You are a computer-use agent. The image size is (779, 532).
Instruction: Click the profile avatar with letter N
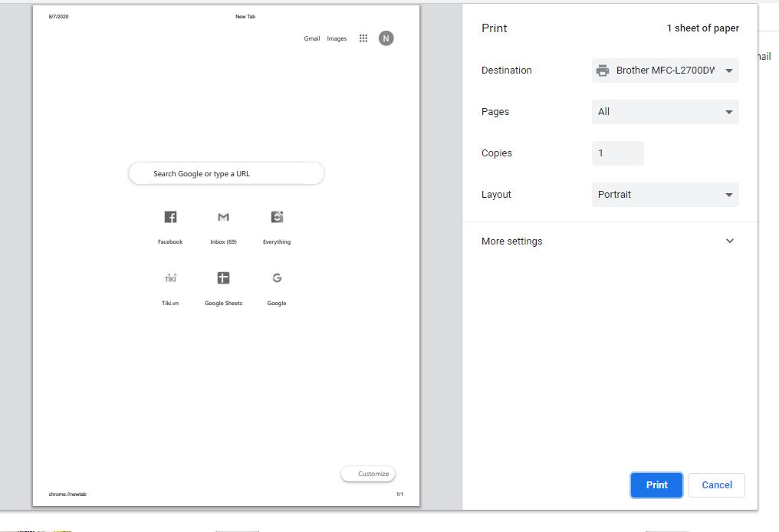pyautogui.click(x=386, y=38)
